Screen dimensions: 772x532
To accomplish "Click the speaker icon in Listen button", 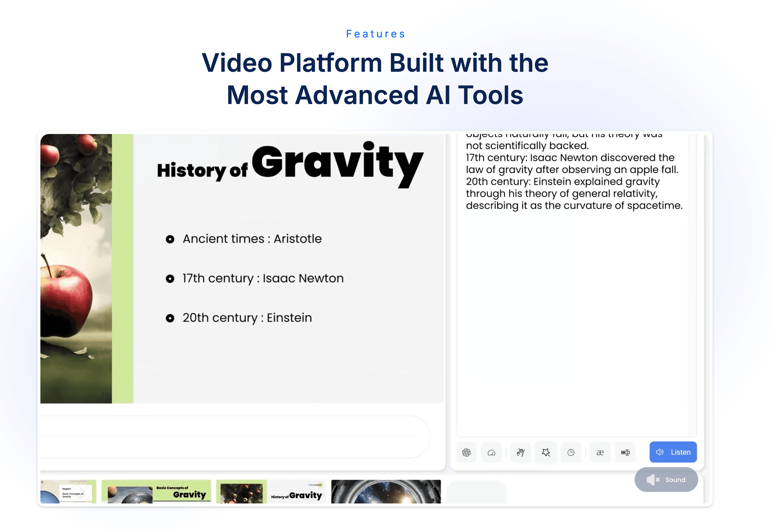I will [x=659, y=452].
